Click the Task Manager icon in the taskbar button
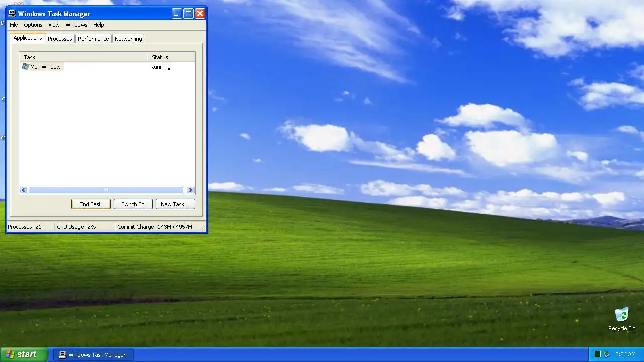 pos(62,354)
